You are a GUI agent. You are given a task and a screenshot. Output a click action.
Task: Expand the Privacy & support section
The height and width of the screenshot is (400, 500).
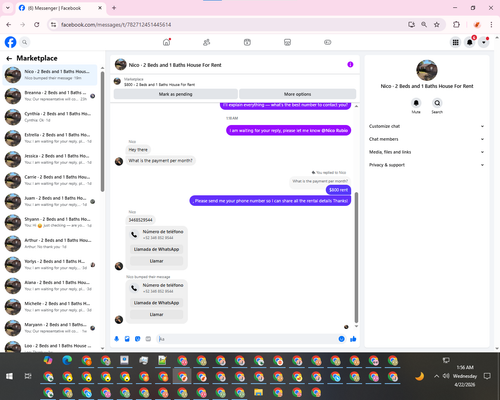click(x=426, y=165)
